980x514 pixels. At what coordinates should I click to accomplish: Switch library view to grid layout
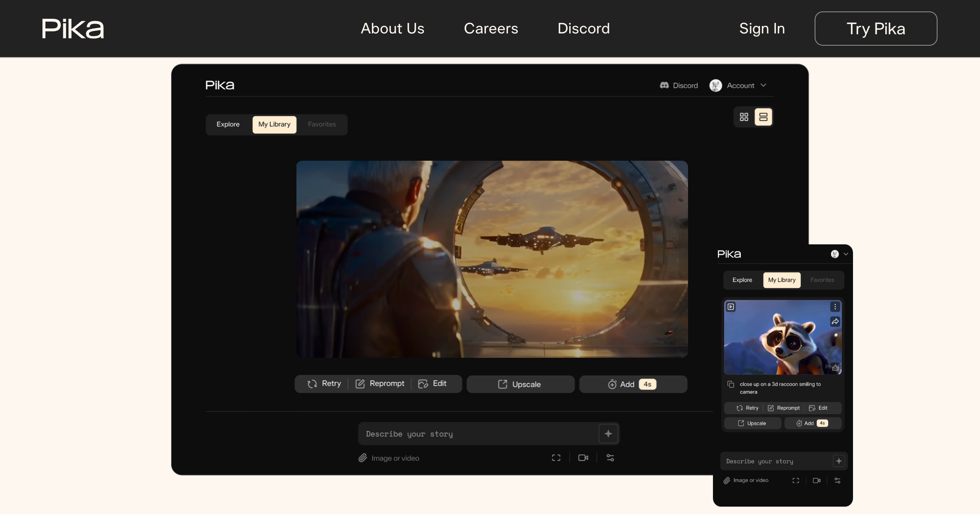click(743, 117)
